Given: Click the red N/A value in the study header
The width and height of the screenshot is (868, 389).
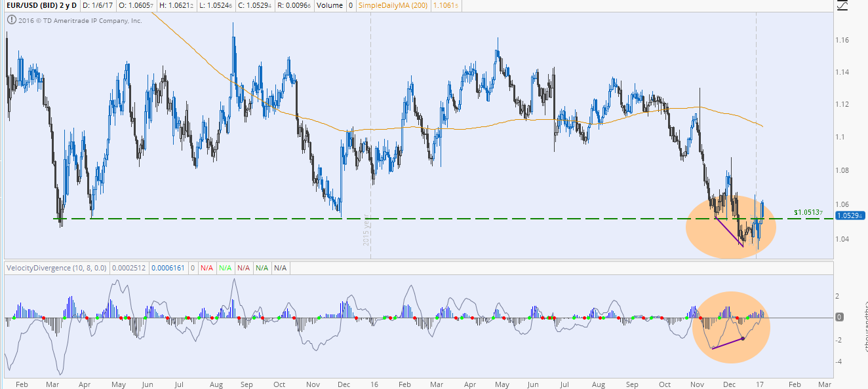Looking at the screenshot, I should coord(206,268).
